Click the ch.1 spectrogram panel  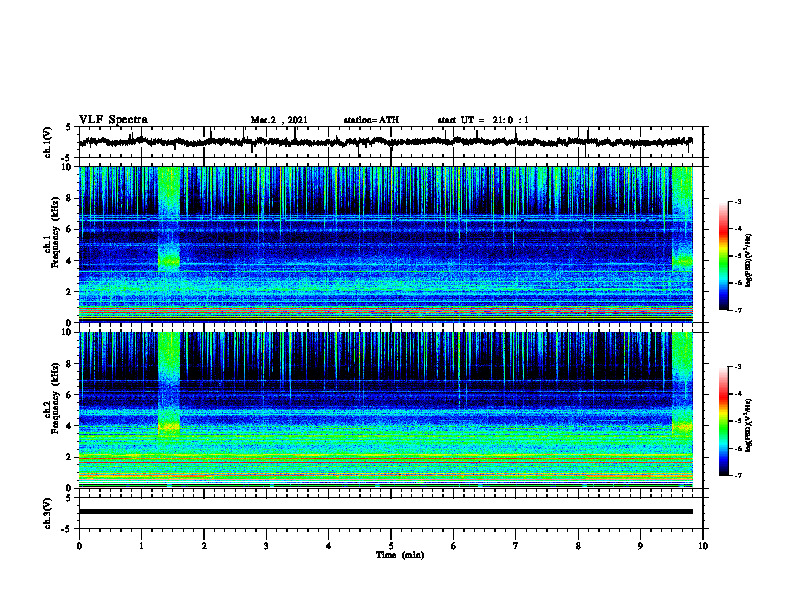tap(386, 244)
